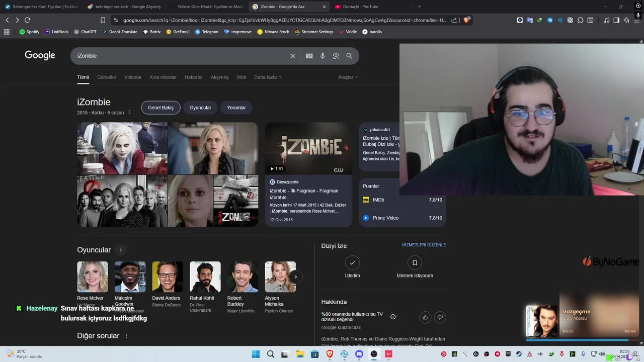Select the Genel Bakış chip
The height and width of the screenshot is (362, 644).
[x=160, y=108]
